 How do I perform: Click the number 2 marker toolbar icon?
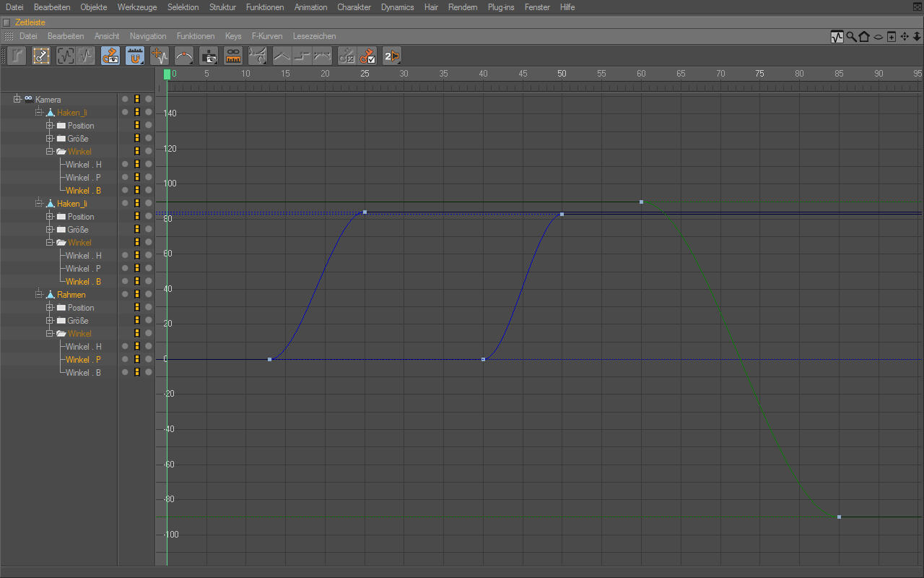(392, 56)
